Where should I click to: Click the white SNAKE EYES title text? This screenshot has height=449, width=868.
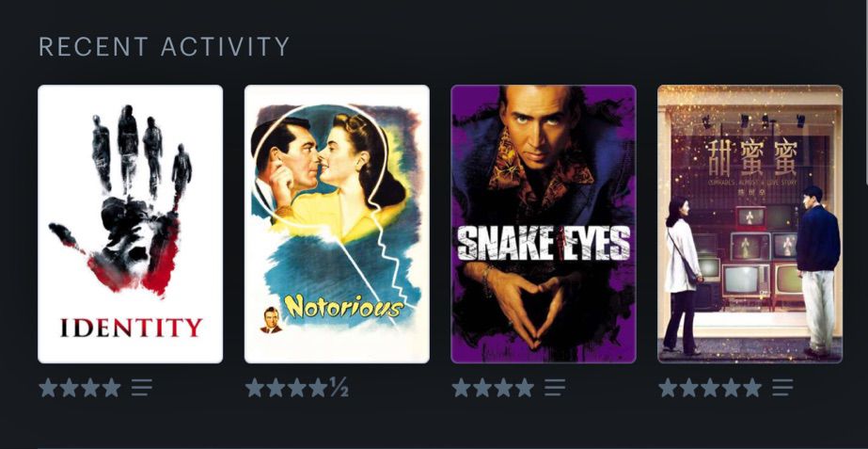point(544,243)
